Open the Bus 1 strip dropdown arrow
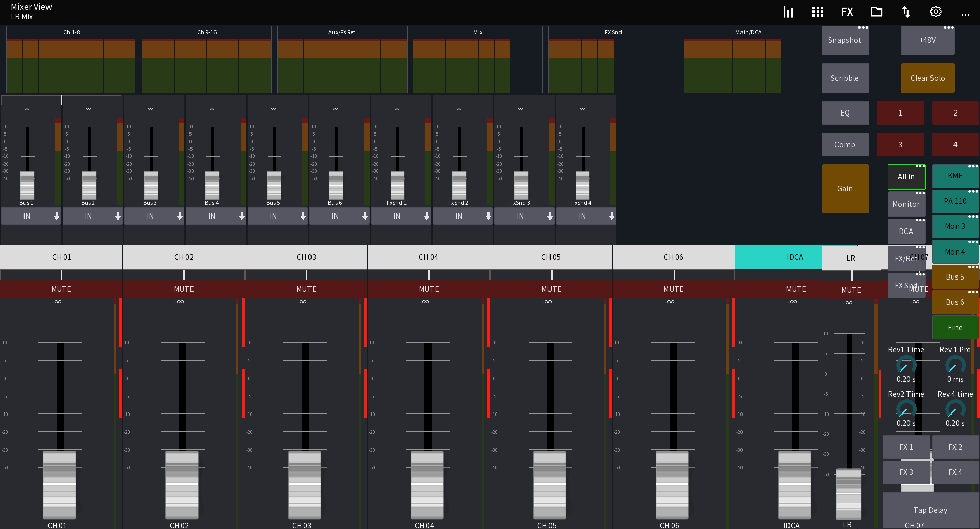Image resolution: width=980 pixels, height=529 pixels. (56, 216)
